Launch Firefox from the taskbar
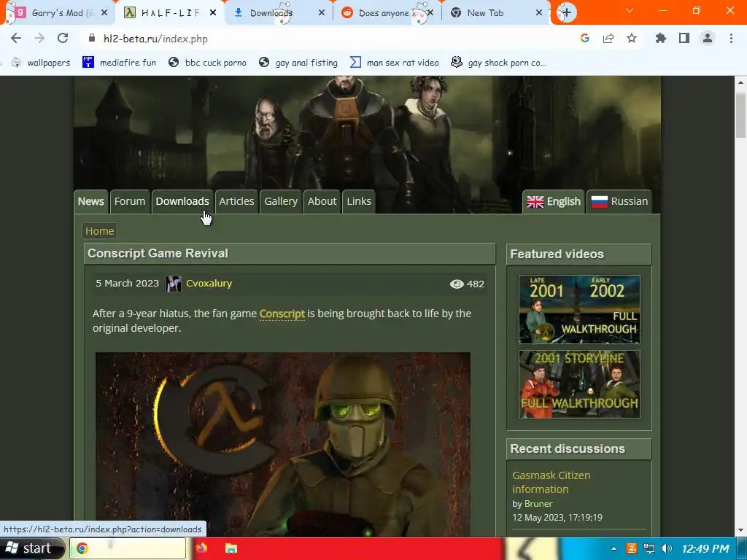 [201, 548]
